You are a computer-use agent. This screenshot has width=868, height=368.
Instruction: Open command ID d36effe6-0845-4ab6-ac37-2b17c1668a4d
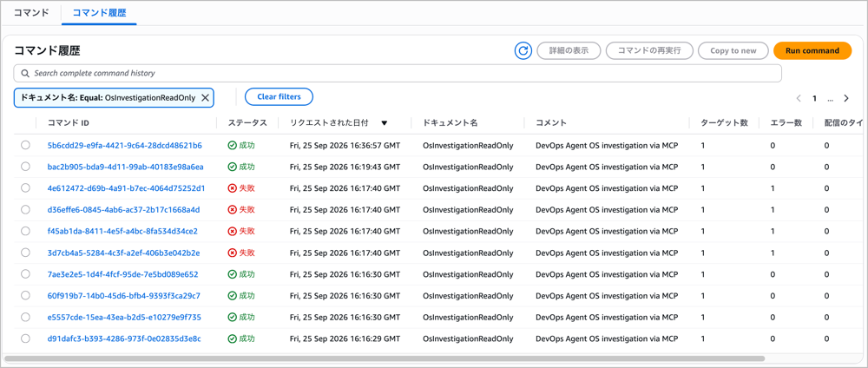[x=123, y=210]
